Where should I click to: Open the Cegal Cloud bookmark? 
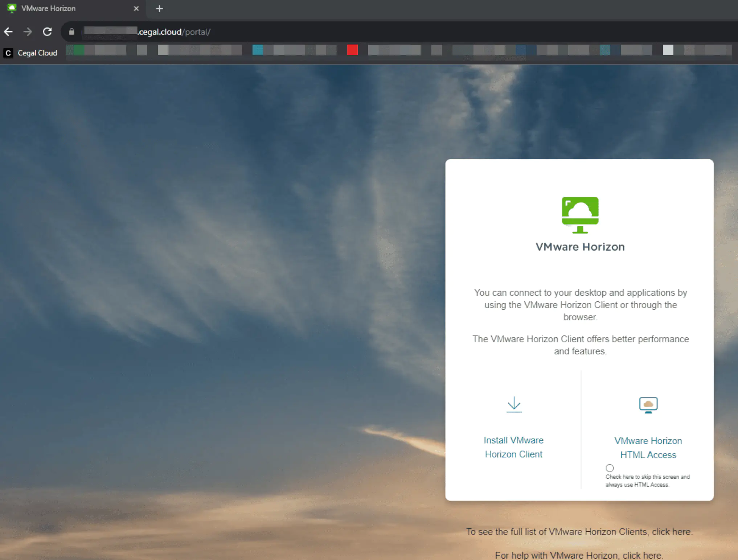[x=37, y=53]
